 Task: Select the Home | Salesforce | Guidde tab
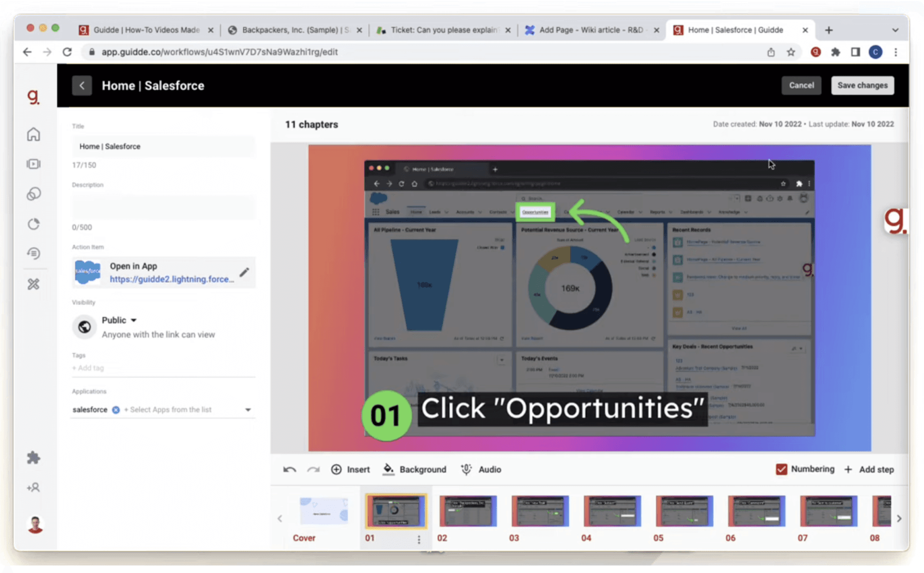(x=740, y=30)
